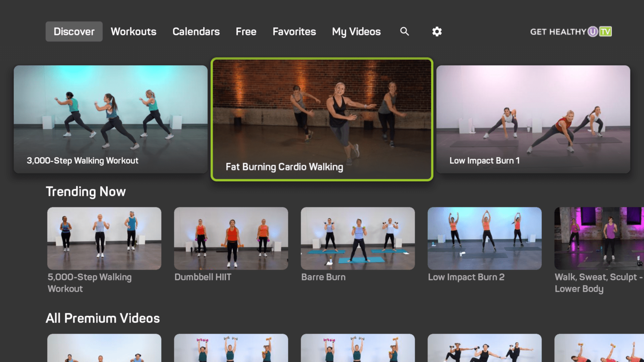The image size is (644, 362).
Task: Open the Low Impact Burn 2 workout
Action: pyautogui.click(x=484, y=238)
